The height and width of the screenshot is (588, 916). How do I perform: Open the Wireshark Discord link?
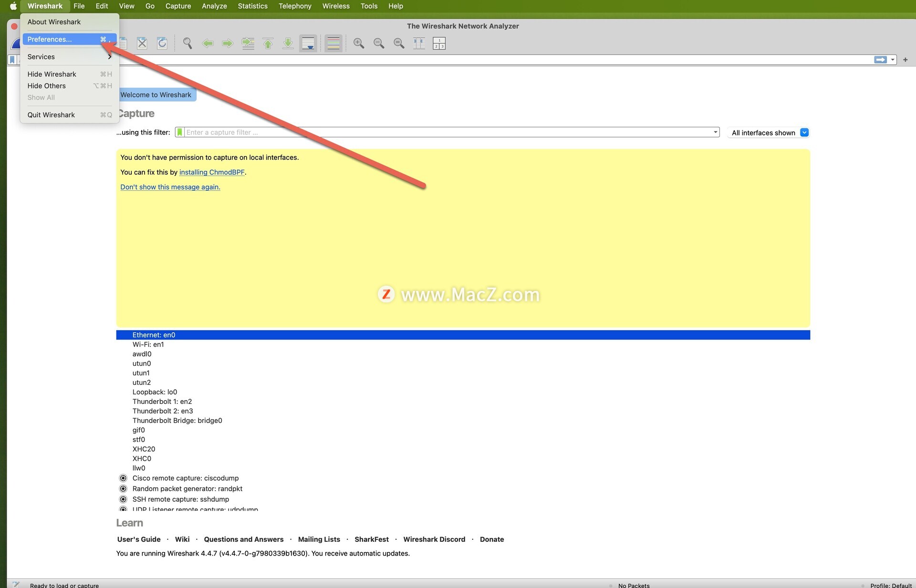[x=434, y=539]
